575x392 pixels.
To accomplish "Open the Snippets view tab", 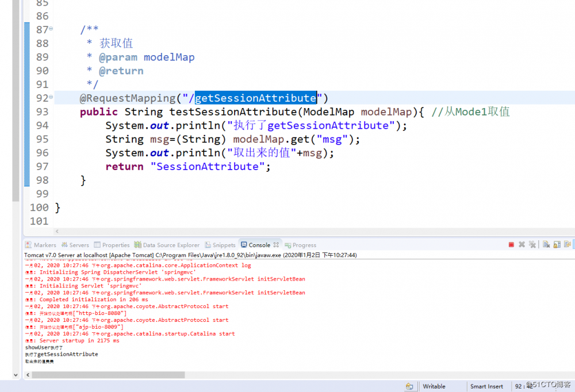I will click(220, 245).
